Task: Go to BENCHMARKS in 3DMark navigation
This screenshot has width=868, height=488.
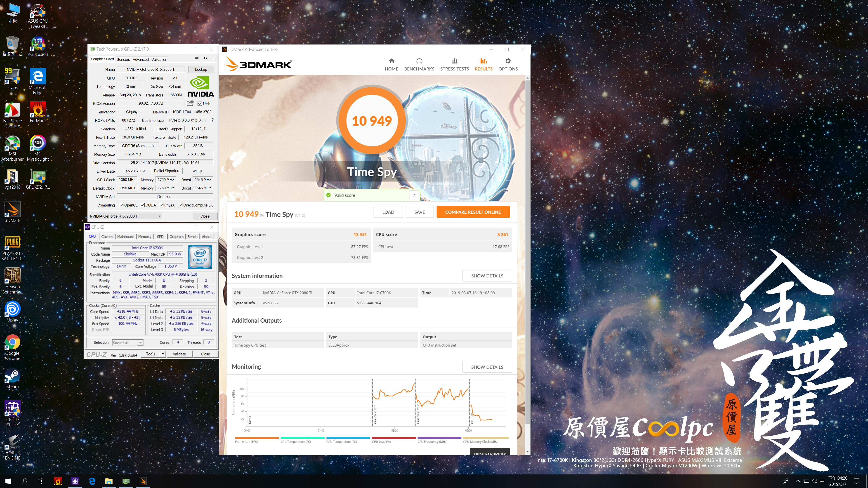Action: tap(419, 64)
